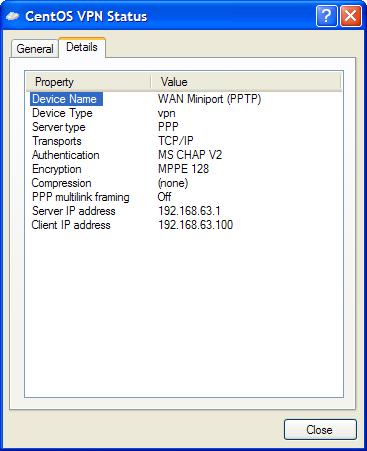
Task: Click the (none) compression value
Action: tap(173, 183)
